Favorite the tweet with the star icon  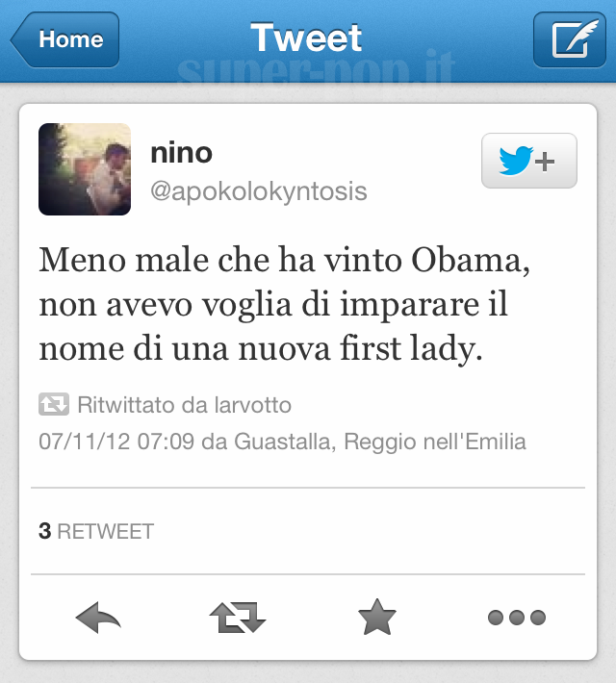[377, 617]
